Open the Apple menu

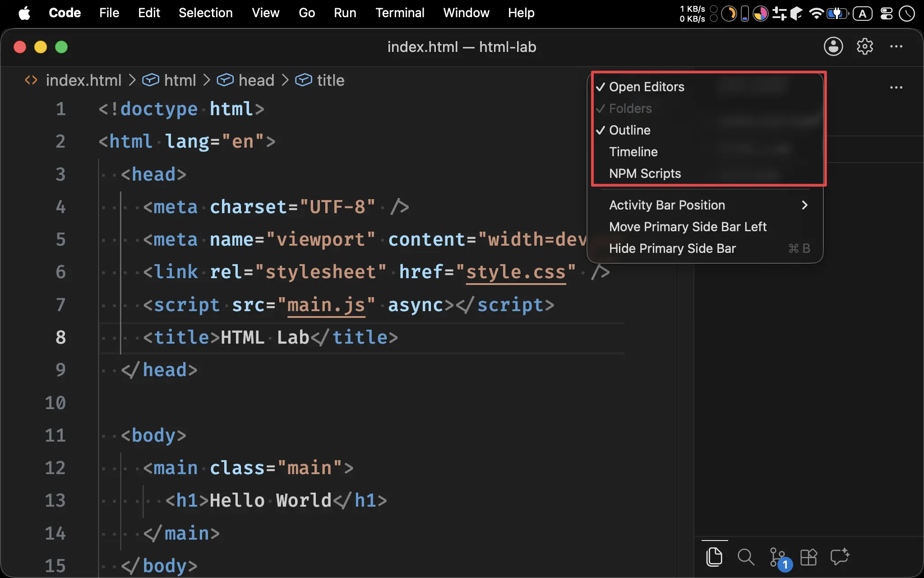(24, 13)
